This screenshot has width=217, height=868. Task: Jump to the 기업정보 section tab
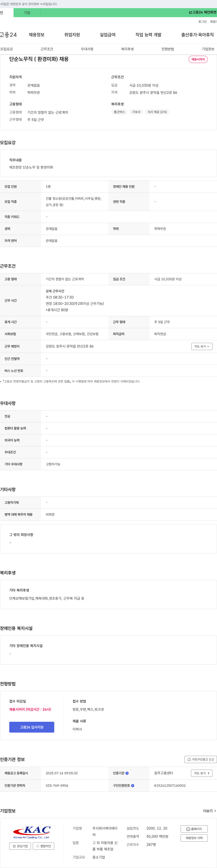208,49
